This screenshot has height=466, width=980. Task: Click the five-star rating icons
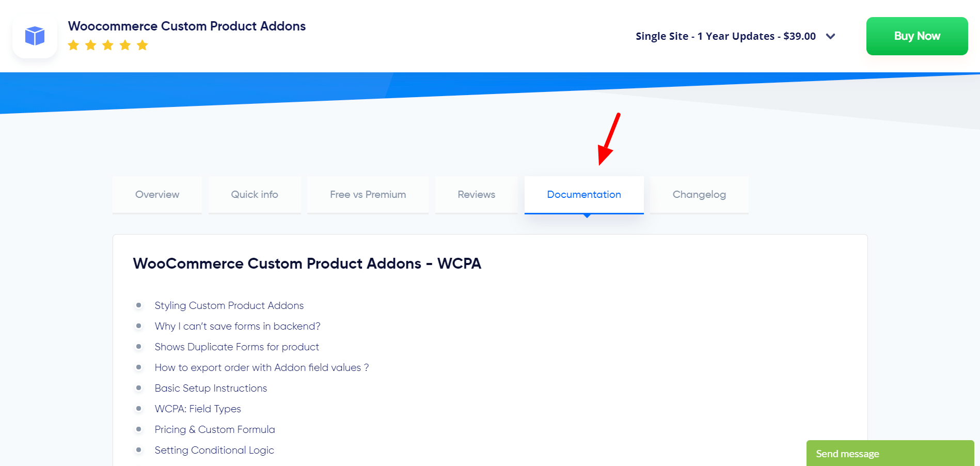point(108,45)
